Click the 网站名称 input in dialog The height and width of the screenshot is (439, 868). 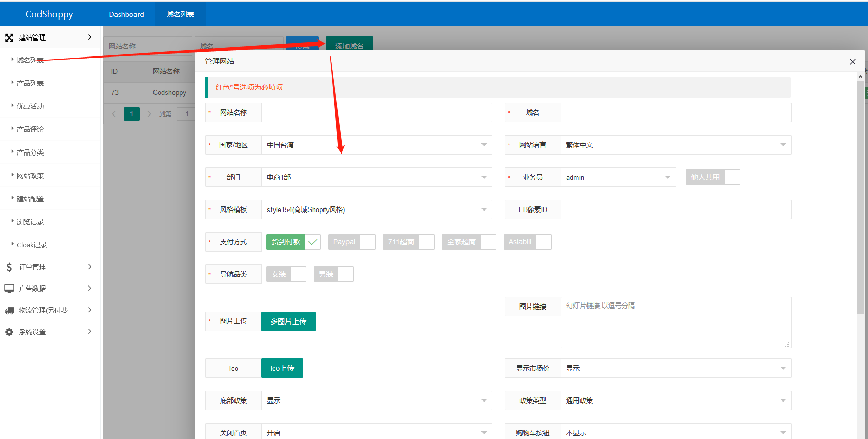click(377, 112)
